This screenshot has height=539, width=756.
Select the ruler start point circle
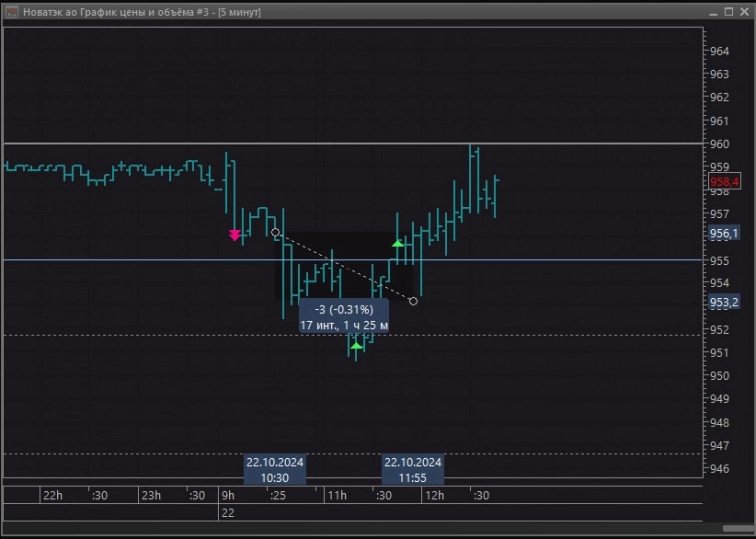[x=276, y=232]
